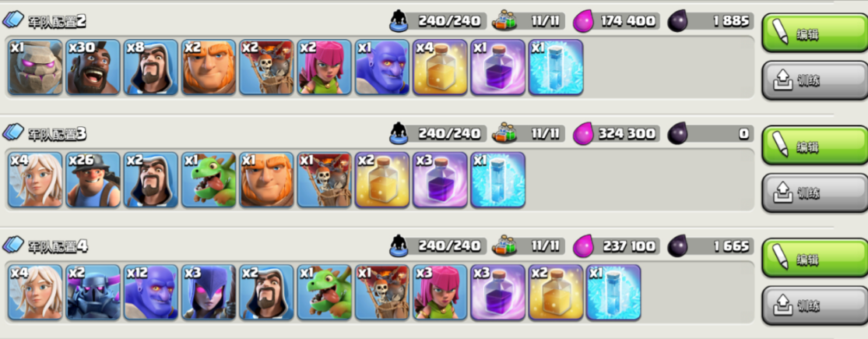Select the x3 Witch troop icon
The height and width of the screenshot is (339, 868).
click(209, 292)
